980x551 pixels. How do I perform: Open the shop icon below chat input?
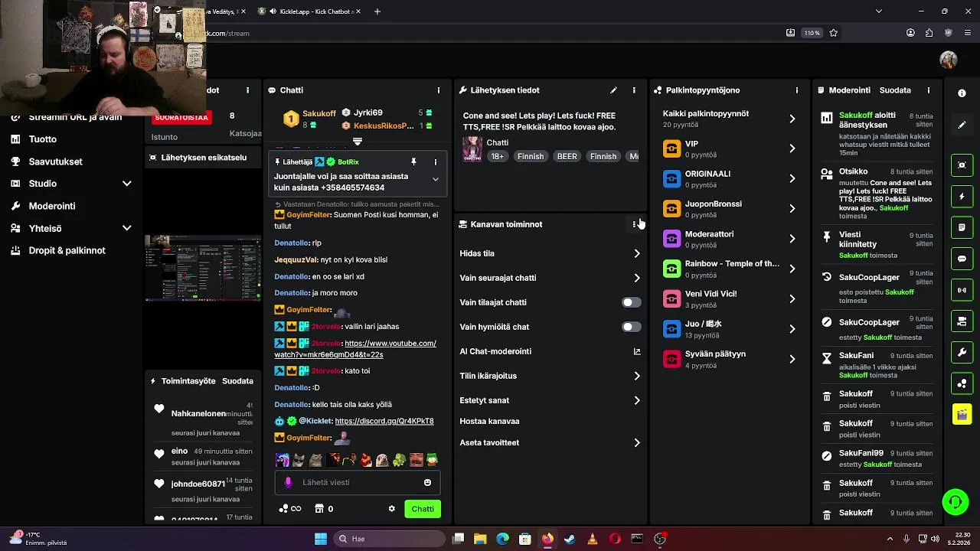[319, 509]
